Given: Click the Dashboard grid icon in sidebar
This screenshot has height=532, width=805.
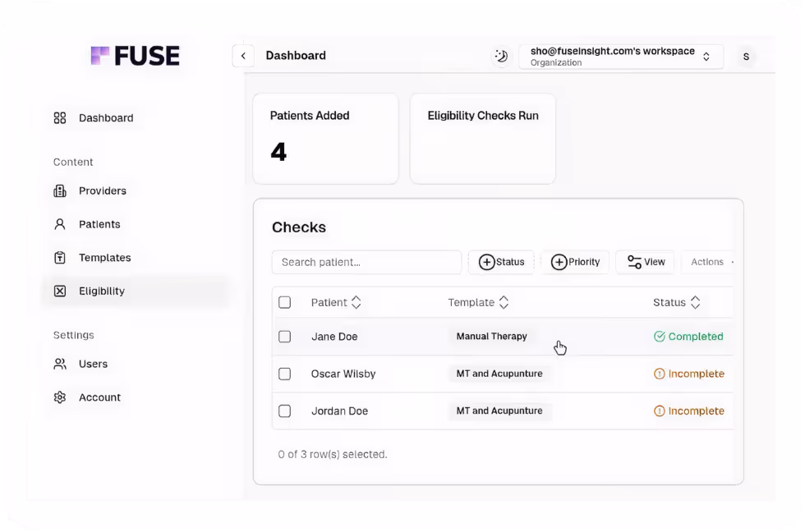Looking at the screenshot, I should [60, 118].
